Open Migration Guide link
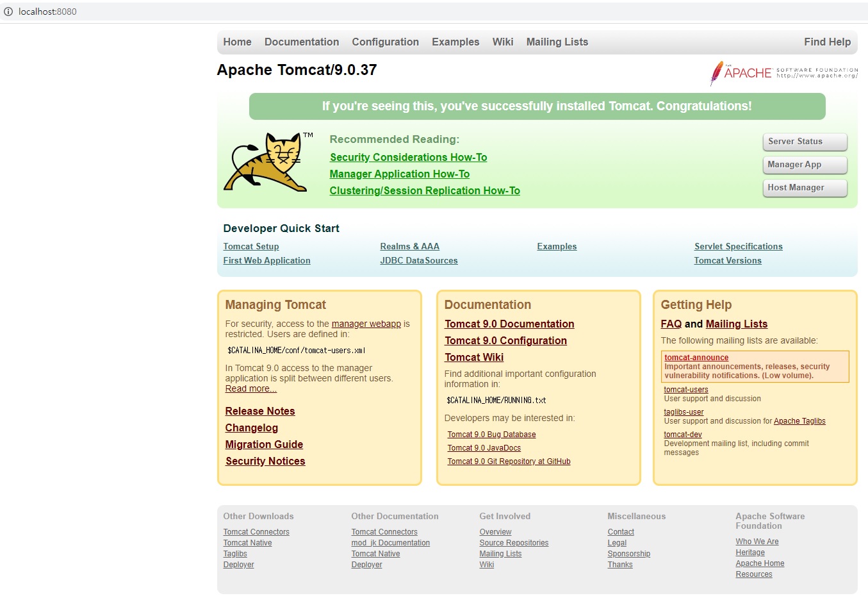Viewport: 868px width, 598px height. [x=264, y=444]
